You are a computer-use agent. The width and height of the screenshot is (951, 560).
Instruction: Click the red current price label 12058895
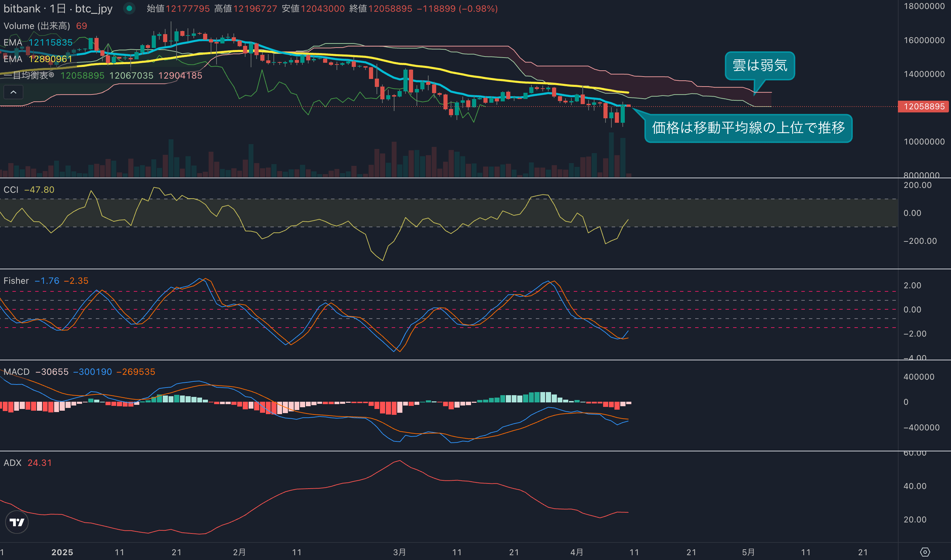coord(923,107)
